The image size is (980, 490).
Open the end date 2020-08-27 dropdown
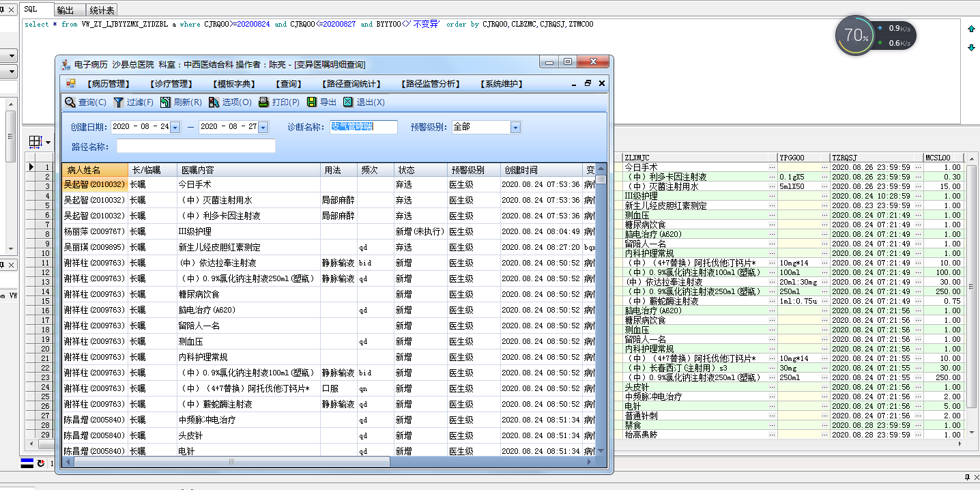263,128
